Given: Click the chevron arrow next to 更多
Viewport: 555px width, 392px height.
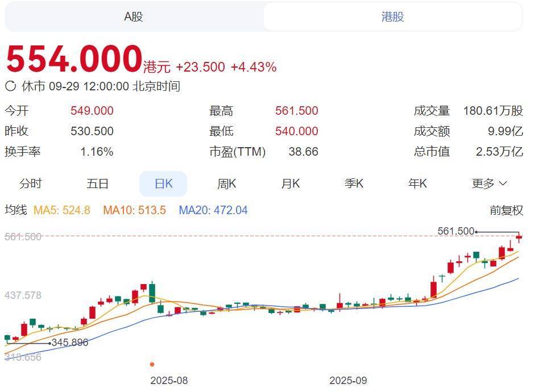Looking at the screenshot, I should (x=503, y=184).
